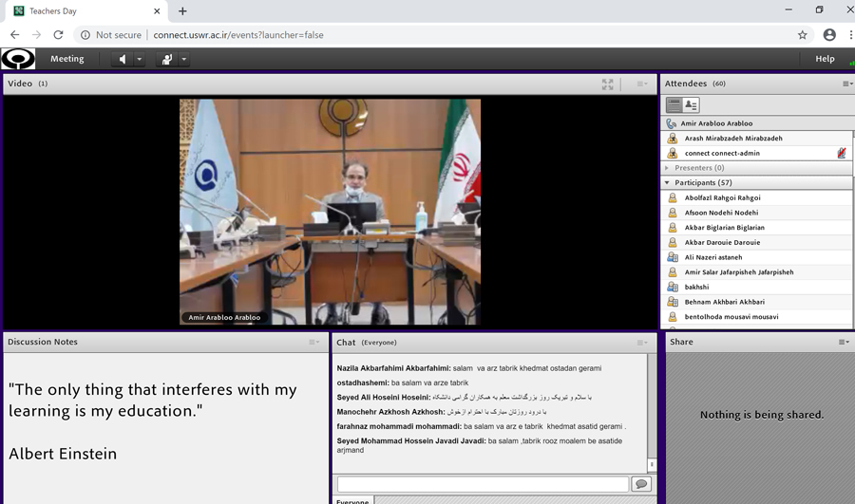Open Chat pod options menu
The height and width of the screenshot is (504, 855).
[x=642, y=343]
